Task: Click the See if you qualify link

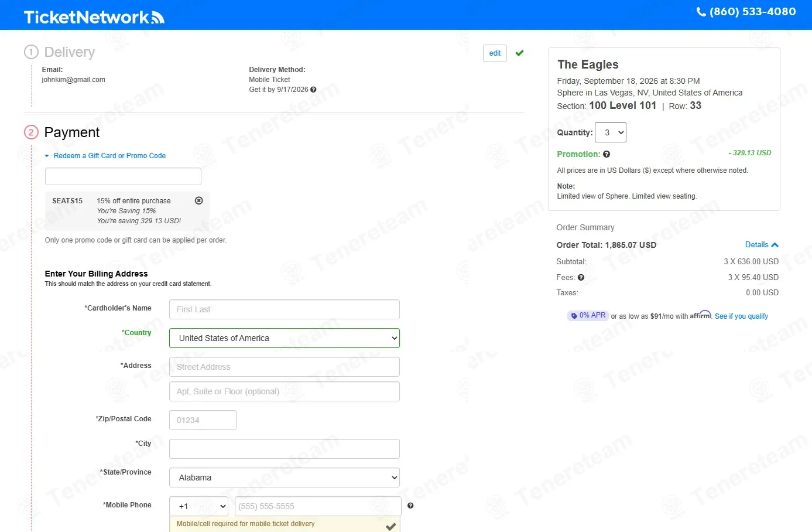Action: coord(741,316)
